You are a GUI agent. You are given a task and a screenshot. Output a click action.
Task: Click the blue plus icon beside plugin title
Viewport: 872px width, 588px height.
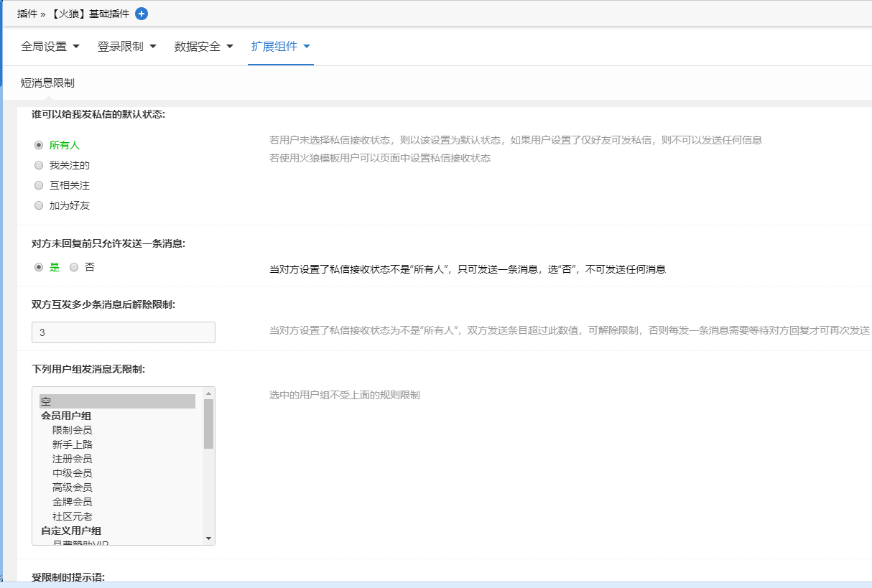[142, 14]
